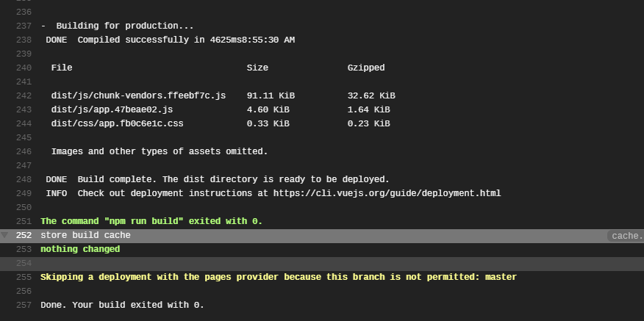Click the green 'nothing changed' text
Viewport: 644px width, 321px height.
point(80,249)
